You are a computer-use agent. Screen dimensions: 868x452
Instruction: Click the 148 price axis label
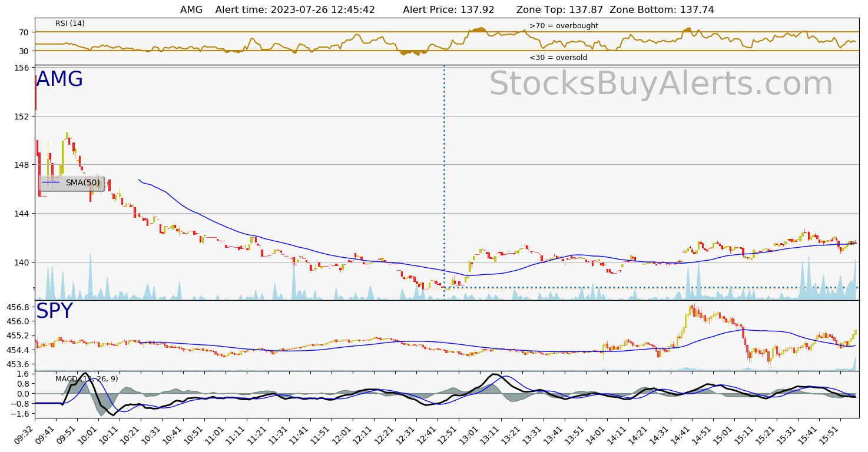coord(22,165)
